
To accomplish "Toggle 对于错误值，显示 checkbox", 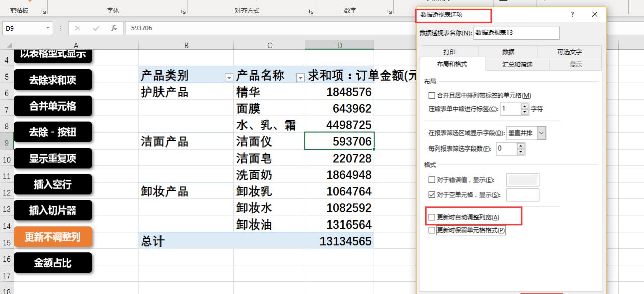I will (431, 180).
